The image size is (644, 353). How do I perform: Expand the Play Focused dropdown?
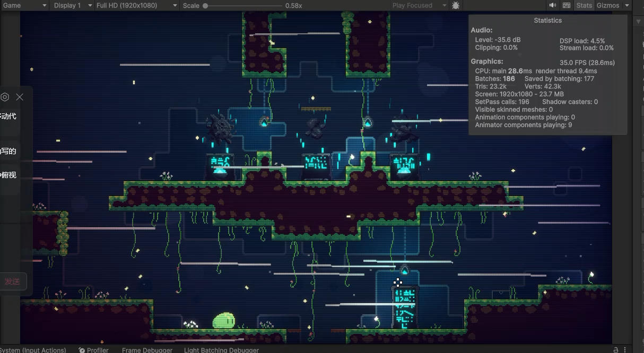click(419, 5)
